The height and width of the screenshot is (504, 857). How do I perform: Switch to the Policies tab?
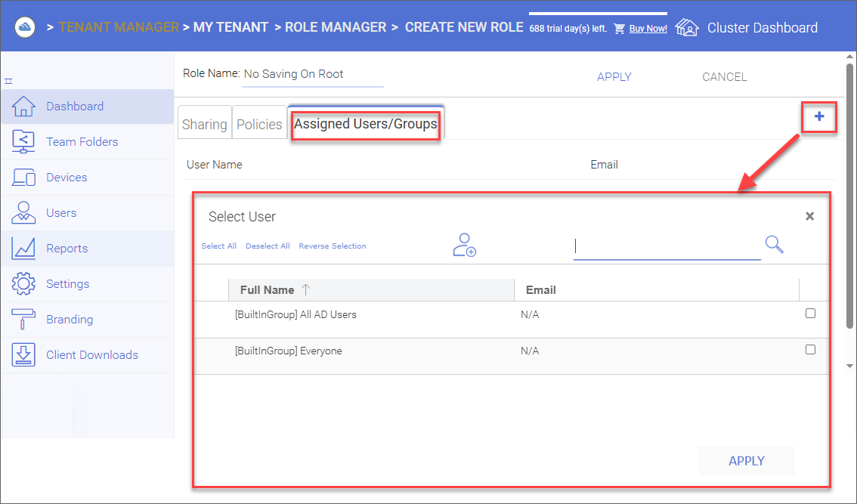click(x=260, y=122)
